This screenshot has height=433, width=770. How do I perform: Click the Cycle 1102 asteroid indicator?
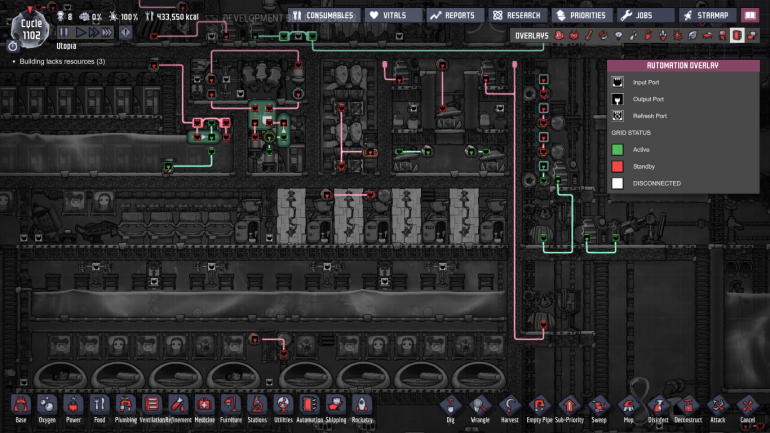coord(30,29)
